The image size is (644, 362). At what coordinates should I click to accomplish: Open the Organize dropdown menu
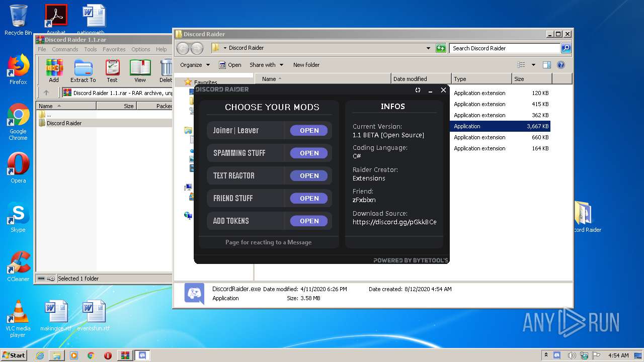195,65
